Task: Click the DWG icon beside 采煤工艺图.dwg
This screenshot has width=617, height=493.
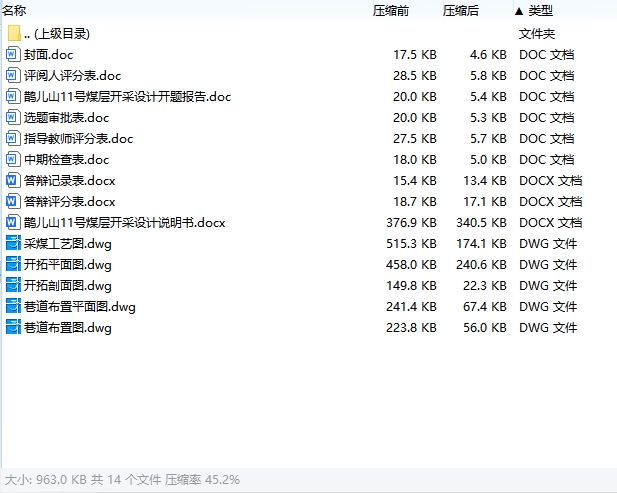Action: (13, 244)
